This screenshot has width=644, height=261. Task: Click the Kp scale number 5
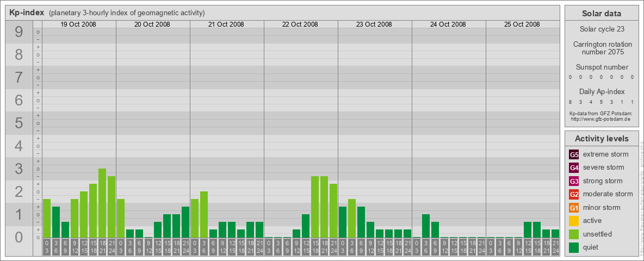(18, 123)
